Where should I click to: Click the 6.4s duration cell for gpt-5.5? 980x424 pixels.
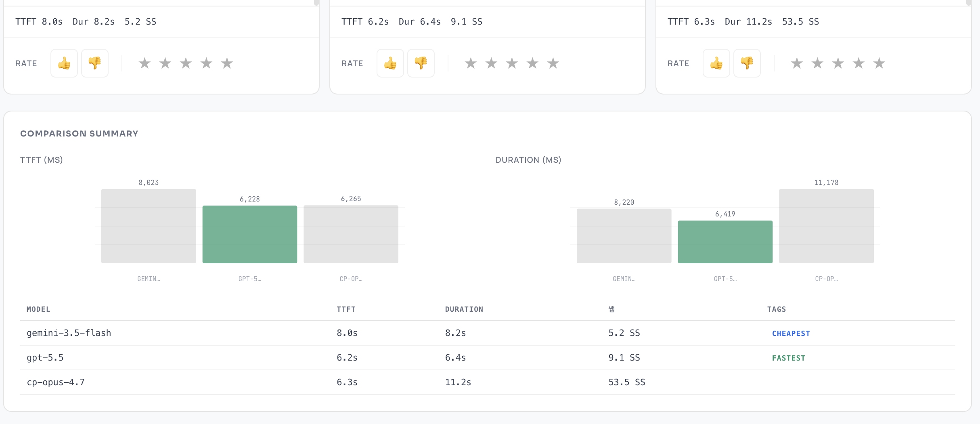[456, 358]
